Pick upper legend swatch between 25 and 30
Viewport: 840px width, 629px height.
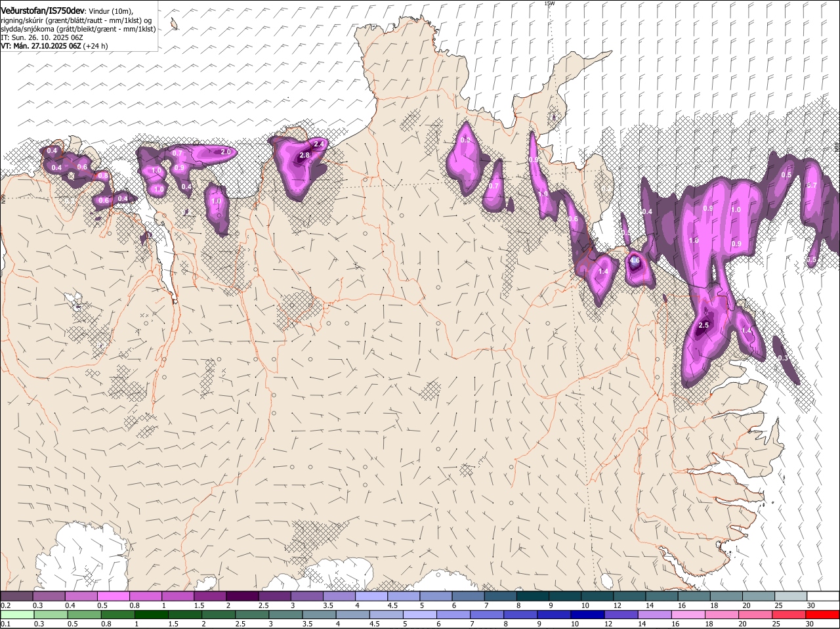coord(791,596)
